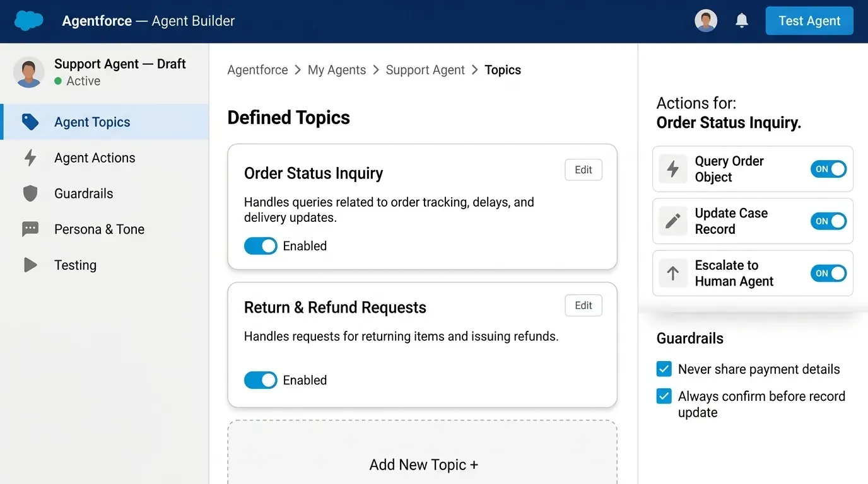The image size is (868, 484).
Task: Click the Agent Topics tag icon
Action: [x=30, y=121]
